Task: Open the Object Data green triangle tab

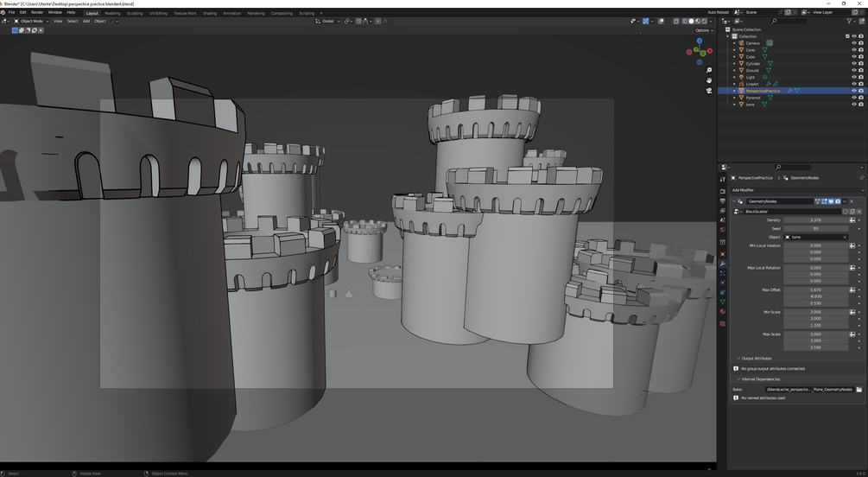Action: click(x=722, y=302)
